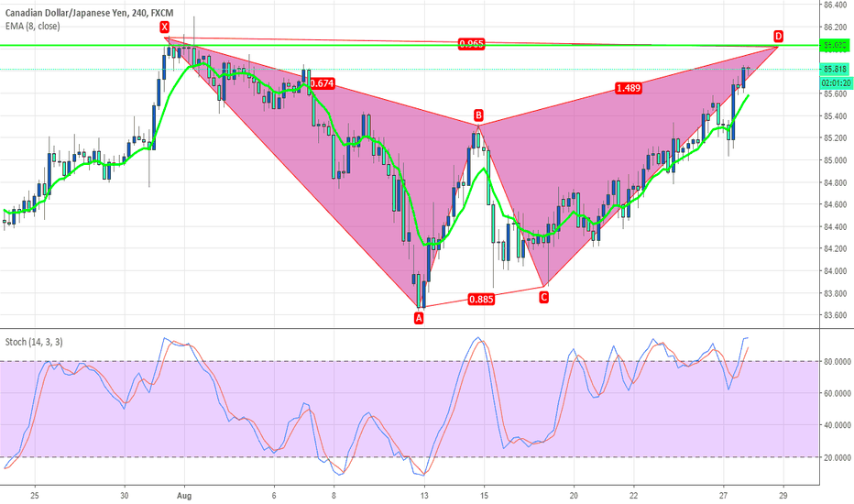
Task: Click the 40.0000 stochastic level label
Action: pos(838,425)
